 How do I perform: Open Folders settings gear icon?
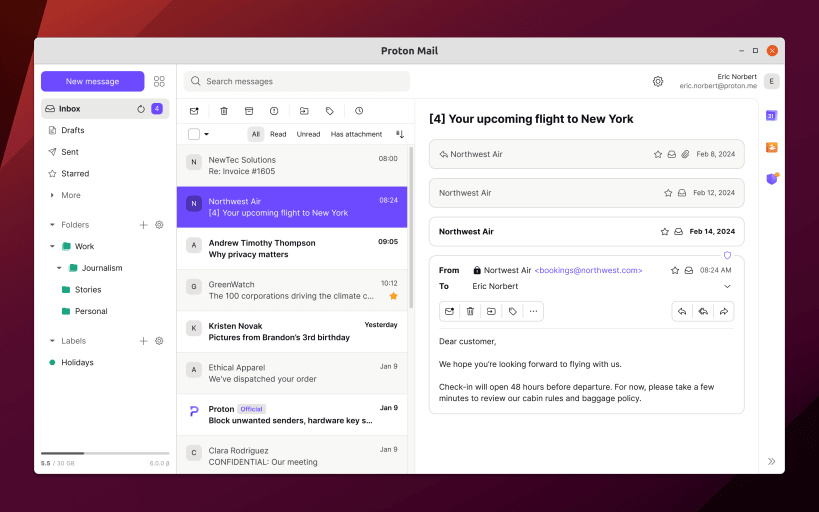(159, 225)
